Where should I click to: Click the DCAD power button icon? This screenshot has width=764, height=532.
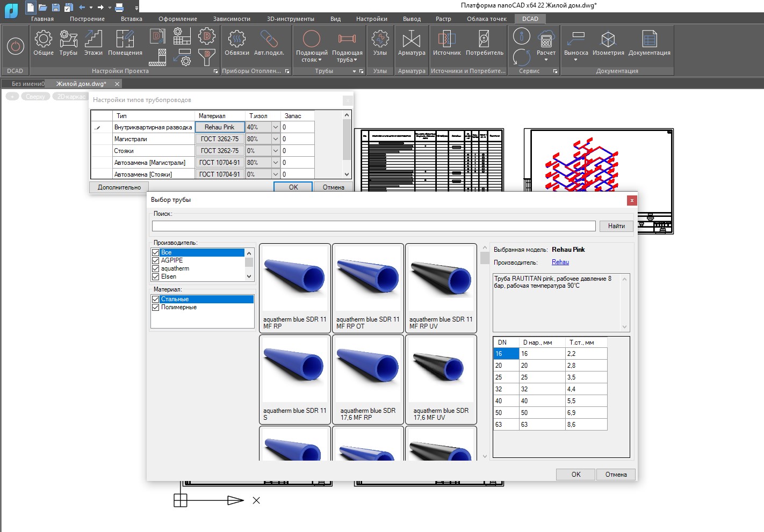point(15,47)
